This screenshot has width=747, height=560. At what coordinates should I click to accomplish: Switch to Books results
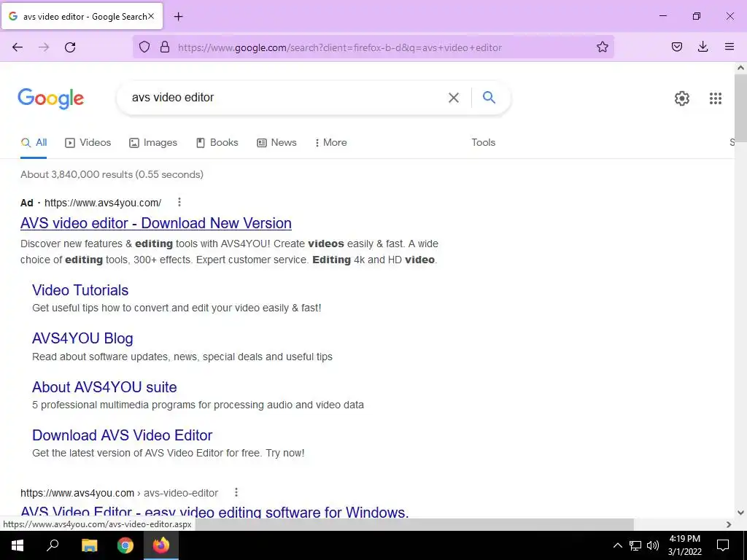coord(217,142)
